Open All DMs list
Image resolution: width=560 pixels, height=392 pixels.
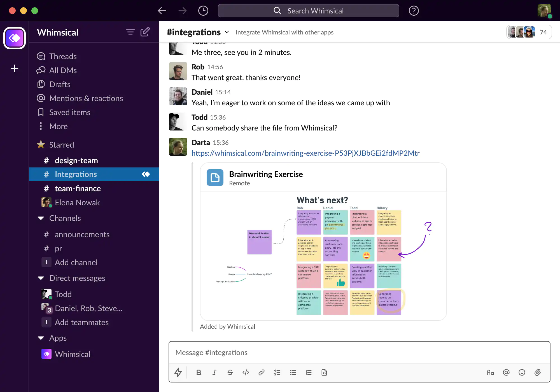(63, 70)
